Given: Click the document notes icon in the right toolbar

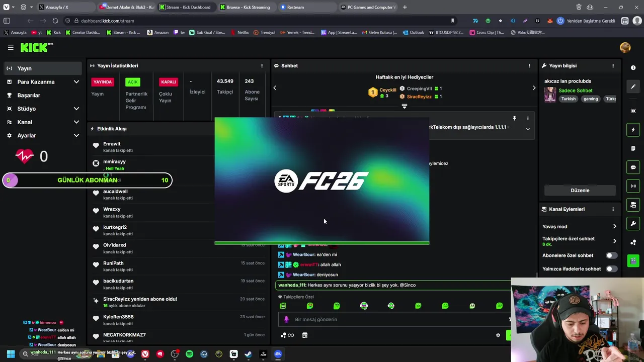Looking at the screenshot, I should pyautogui.click(x=633, y=149).
